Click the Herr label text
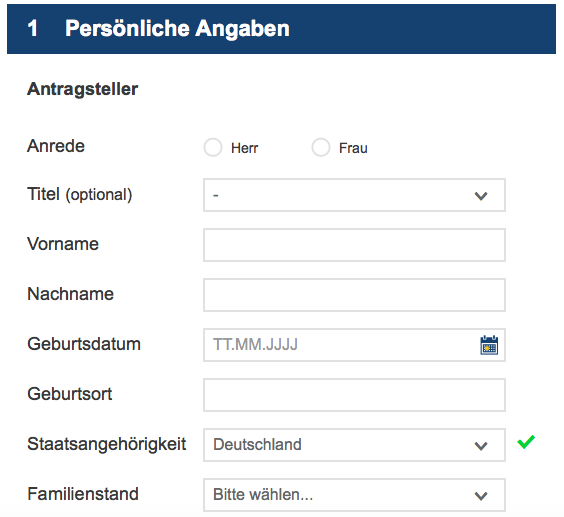 click(x=245, y=148)
